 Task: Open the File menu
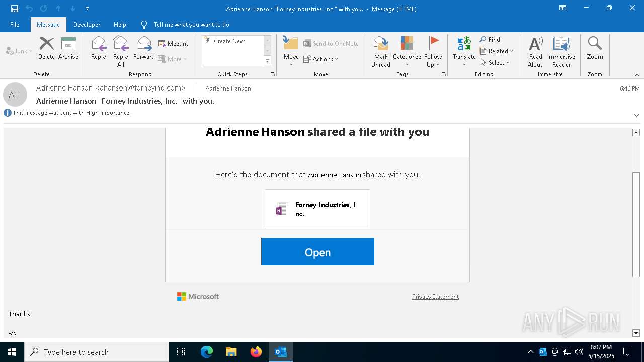click(15, 25)
